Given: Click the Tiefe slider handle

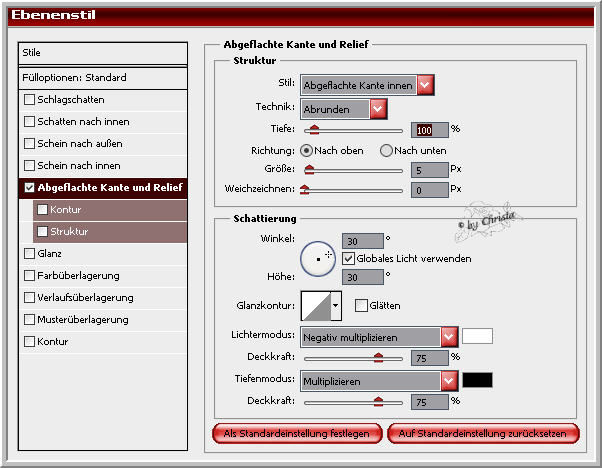Looking at the screenshot, I should pos(314,129).
